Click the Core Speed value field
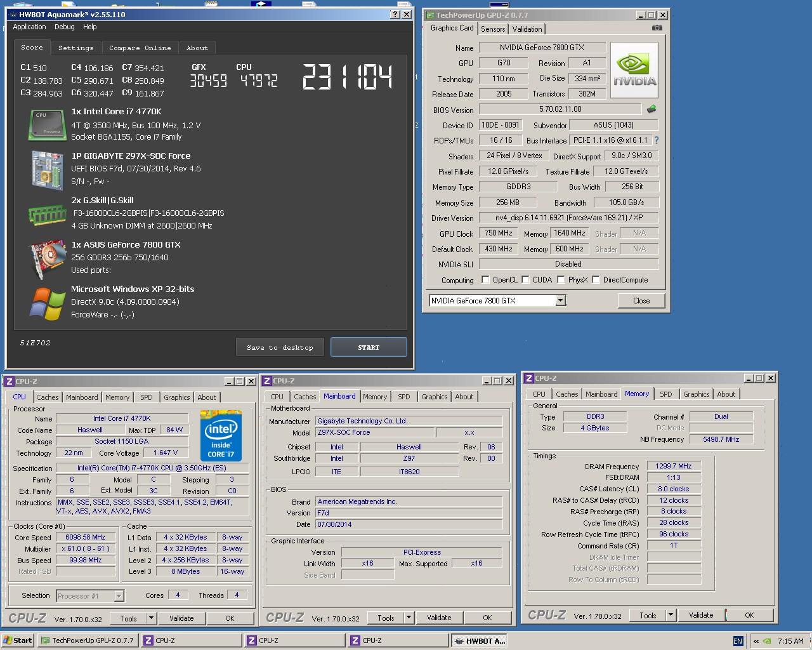The height and width of the screenshot is (650, 812). pyautogui.click(x=85, y=537)
